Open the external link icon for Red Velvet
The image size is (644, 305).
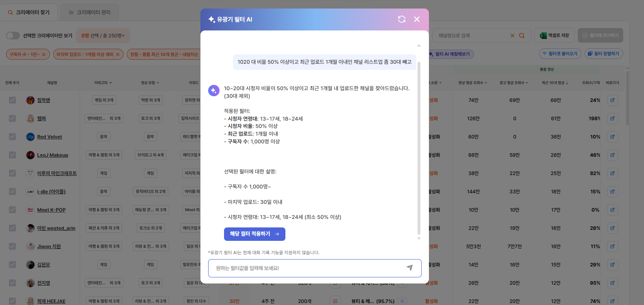[612, 137]
